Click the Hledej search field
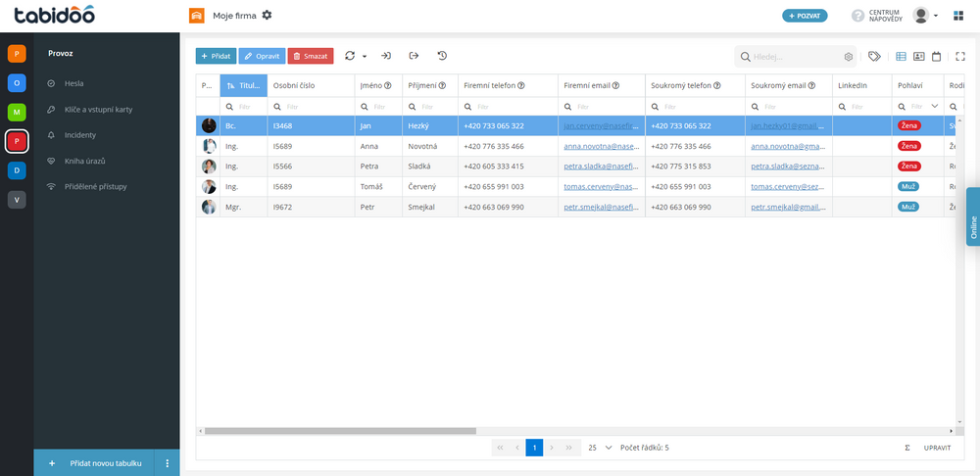The height and width of the screenshot is (476, 980). 796,57
